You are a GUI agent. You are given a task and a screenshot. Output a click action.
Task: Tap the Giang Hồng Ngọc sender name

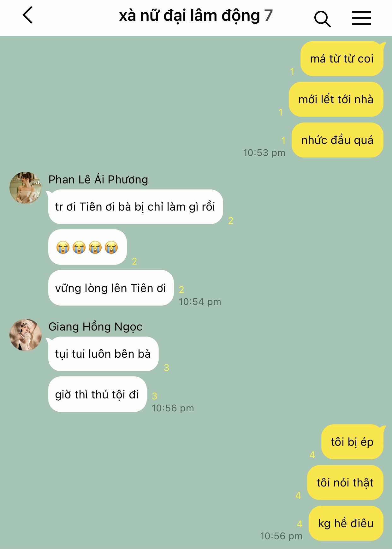pos(95,327)
